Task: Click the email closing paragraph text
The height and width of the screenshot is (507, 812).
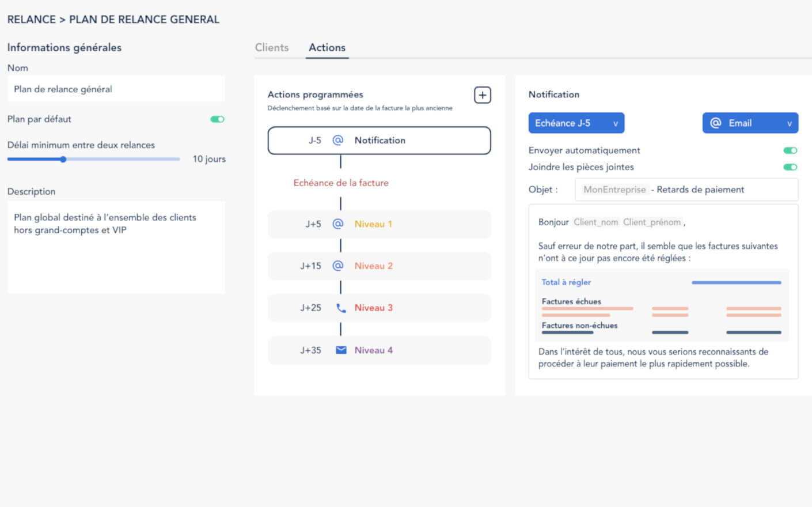Action: 653,358
